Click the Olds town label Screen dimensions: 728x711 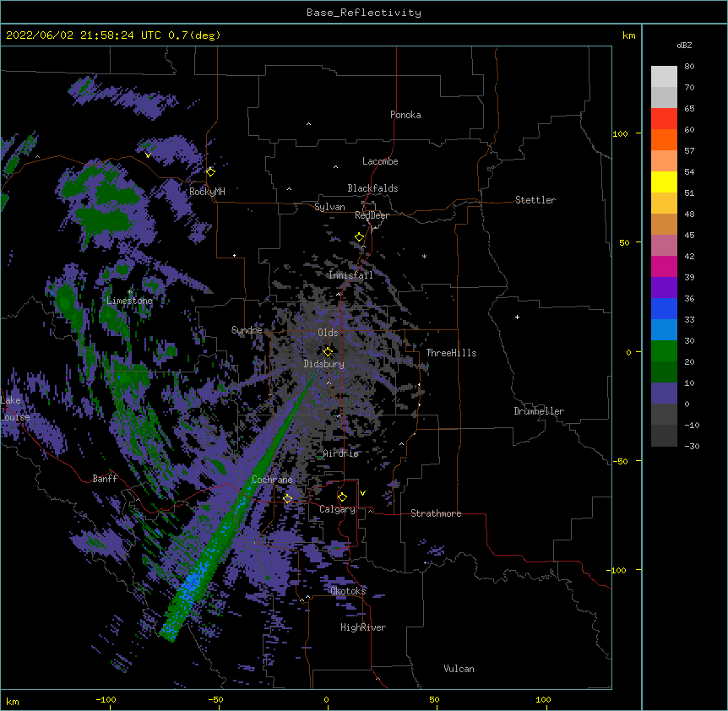coord(328,333)
